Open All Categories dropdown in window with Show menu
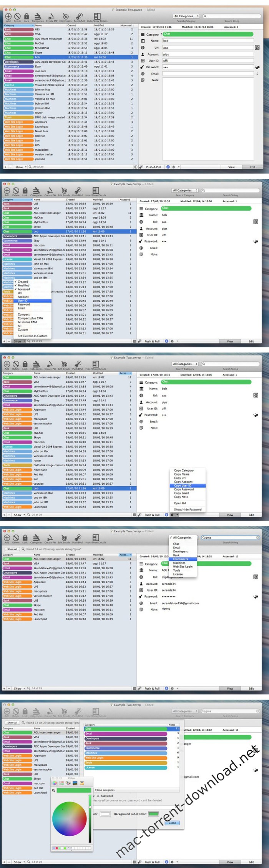Screen dimensions: 269x868 [185, 190]
